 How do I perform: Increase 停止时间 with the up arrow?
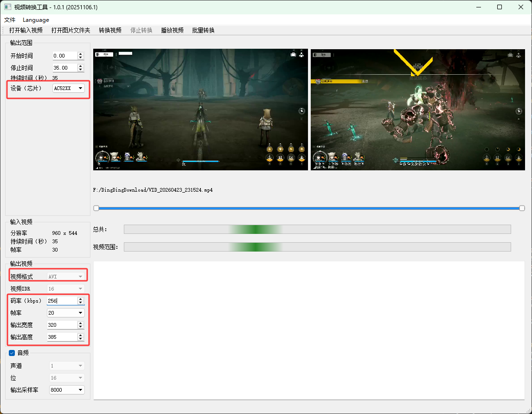coord(80,65)
